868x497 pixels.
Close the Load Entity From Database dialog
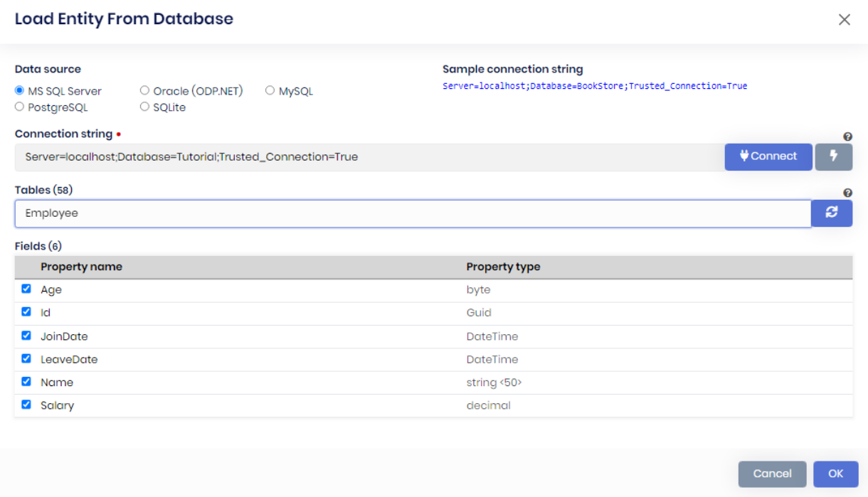pos(845,19)
